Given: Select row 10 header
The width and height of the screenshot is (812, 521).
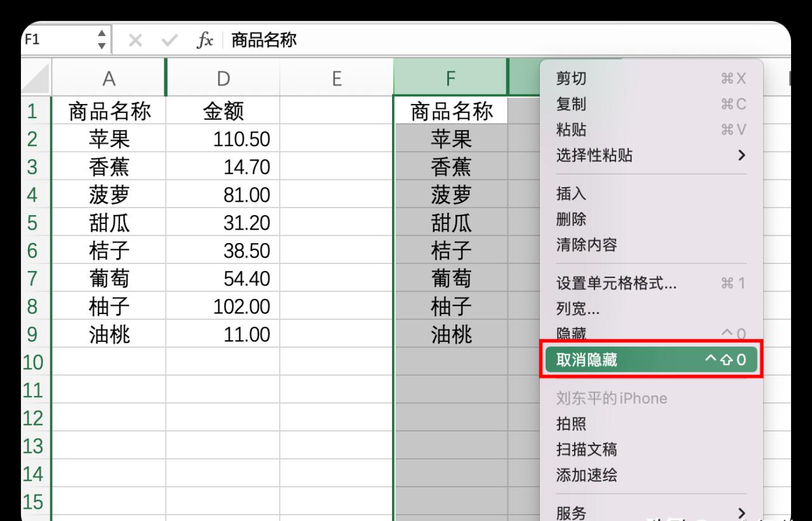Looking at the screenshot, I should coord(37,362).
